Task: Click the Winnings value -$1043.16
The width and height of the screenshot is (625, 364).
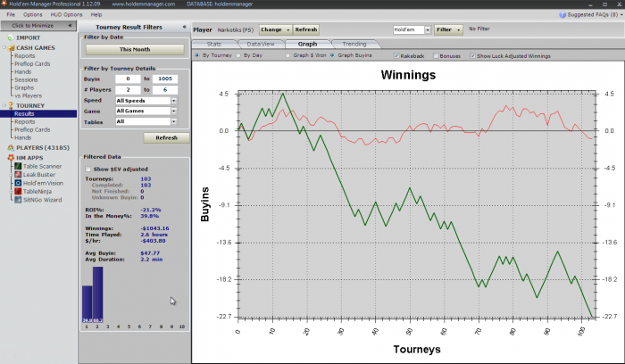Action: 154,228
